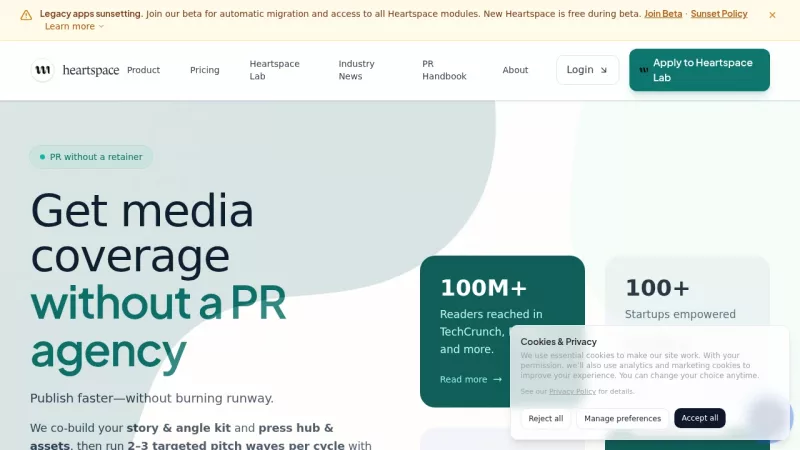Click the green dot in PR badge
Viewport: 800px width, 450px height.
click(42, 157)
